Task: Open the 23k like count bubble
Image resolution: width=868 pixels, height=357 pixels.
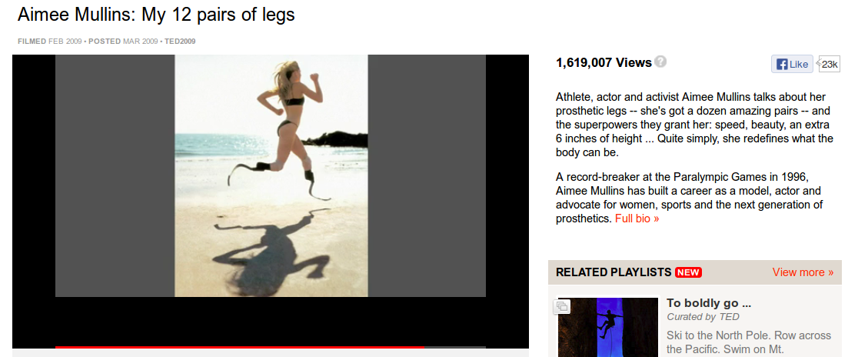Action: pos(829,65)
